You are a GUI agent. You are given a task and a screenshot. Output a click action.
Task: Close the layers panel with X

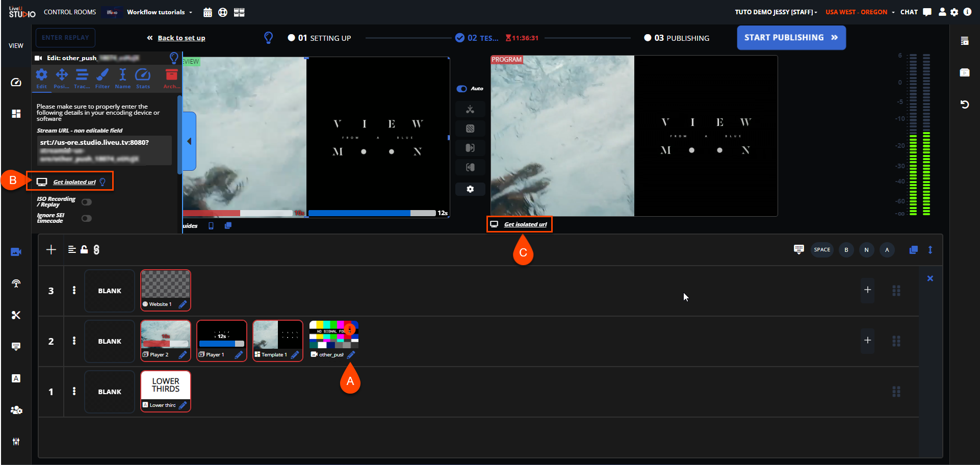930,278
